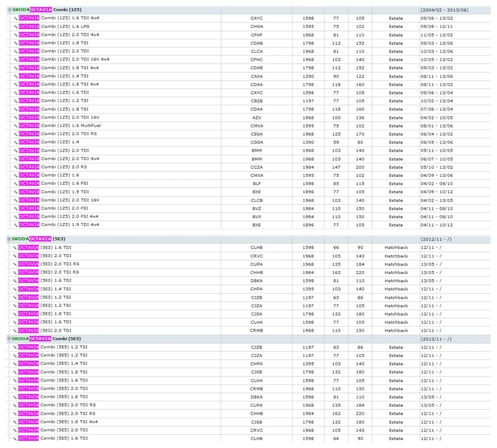This screenshot has width=497, height=448.
Task: Click the SKODA OCTAVIA (5E3) group header title
Action: [38, 239]
